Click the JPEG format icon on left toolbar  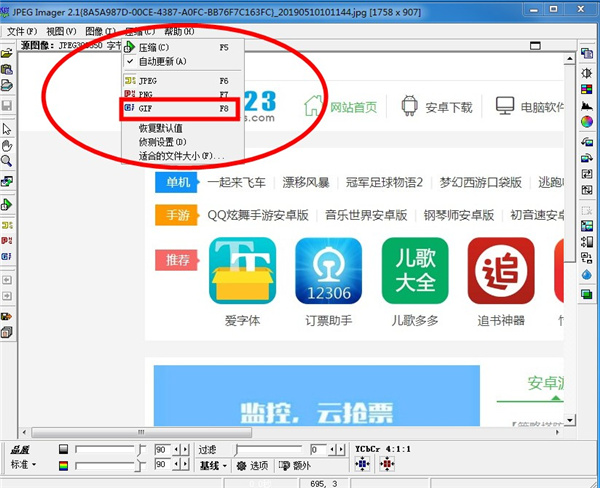click(7, 225)
